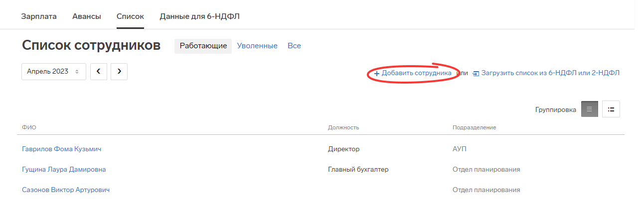Click plus icon of Добавить сотрудника

click(377, 73)
